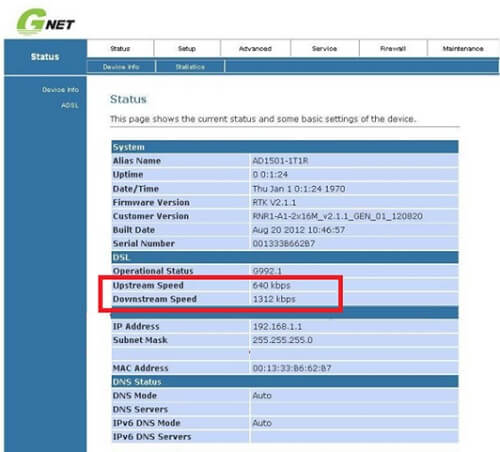
Task: Select Serial Number value 0013338662B7
Action: click(x=283, y=244)
